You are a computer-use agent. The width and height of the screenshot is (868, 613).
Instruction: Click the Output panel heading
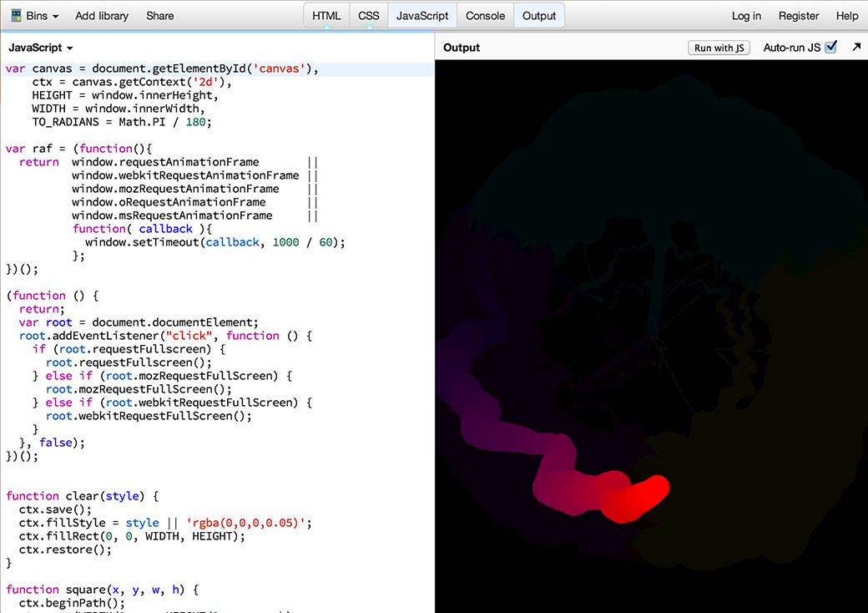(x=462, y=48)
